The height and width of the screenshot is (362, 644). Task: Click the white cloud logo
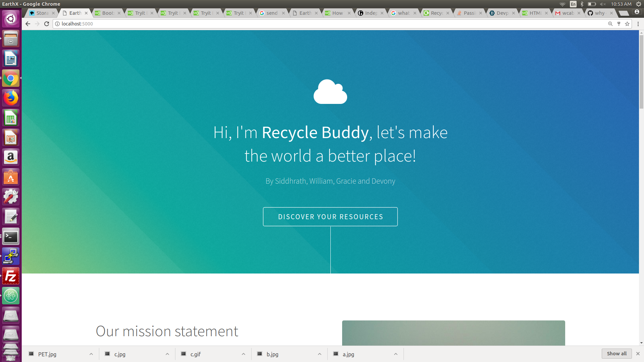[330, 92]
